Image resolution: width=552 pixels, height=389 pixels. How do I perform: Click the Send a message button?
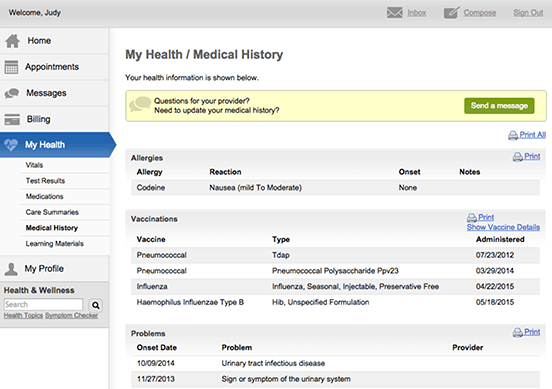tap(499, 106)
